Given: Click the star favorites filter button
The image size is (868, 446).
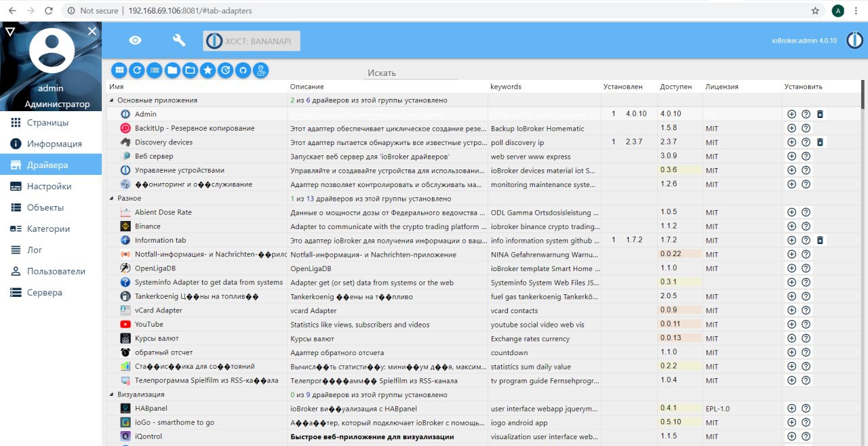Looking at the screenshot, I should coord(208,70).
